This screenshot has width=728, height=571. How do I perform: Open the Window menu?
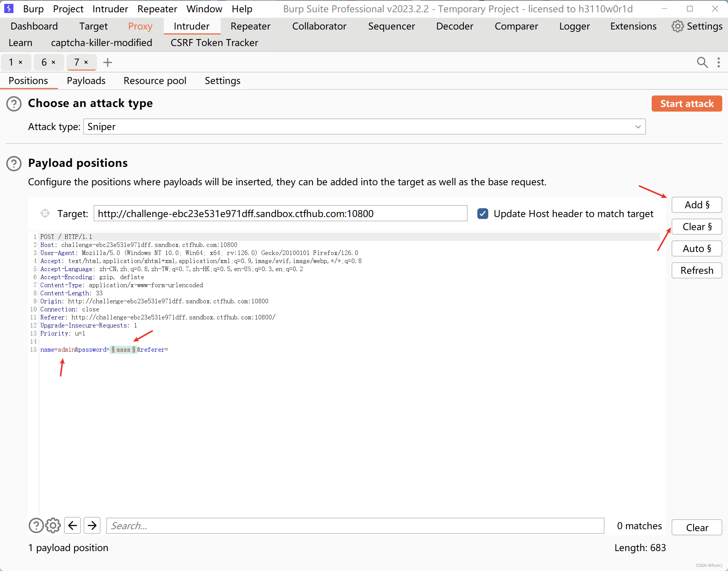(204, 8)
